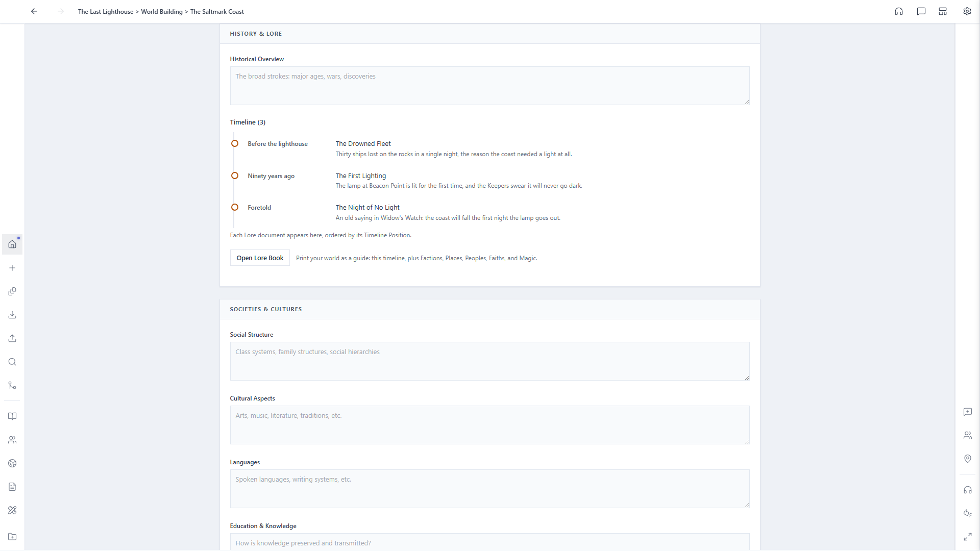Viewport: 980px width, 551px height.
Task: Open the open-book icon in sidebar
Action: [x=12, y=416]
